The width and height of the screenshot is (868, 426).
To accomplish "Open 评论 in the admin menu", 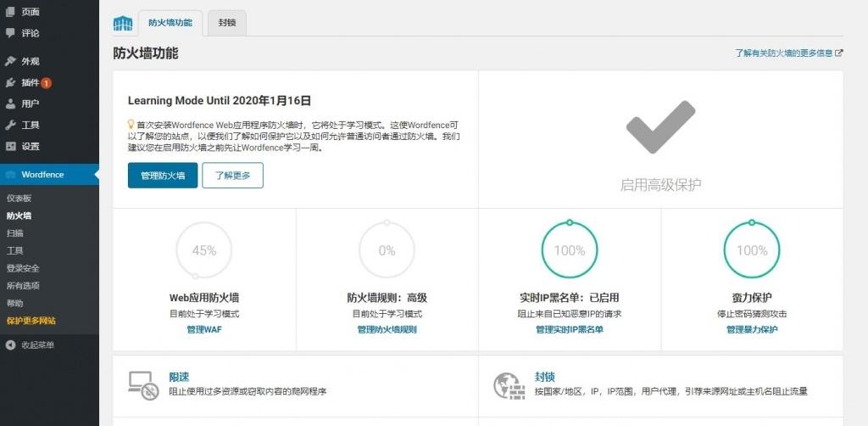I will [31, 33].
